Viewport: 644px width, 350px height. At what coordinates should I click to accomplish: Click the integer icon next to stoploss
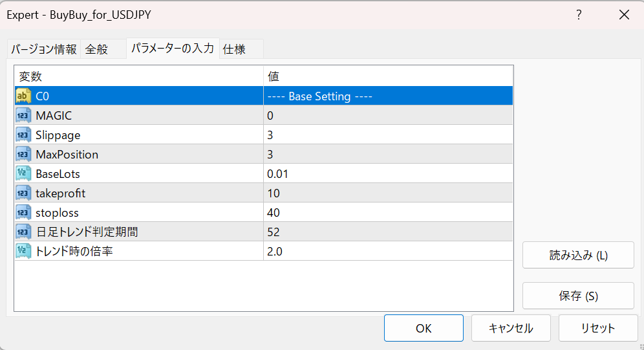(23, 212)
